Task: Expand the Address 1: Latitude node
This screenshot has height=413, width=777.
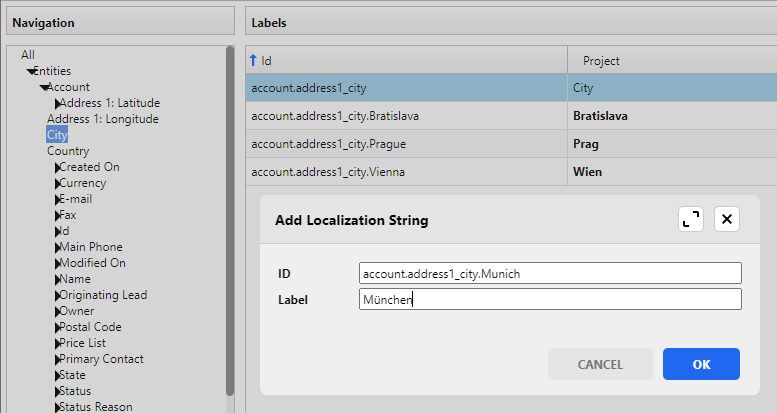Action: tap(56, 103)
